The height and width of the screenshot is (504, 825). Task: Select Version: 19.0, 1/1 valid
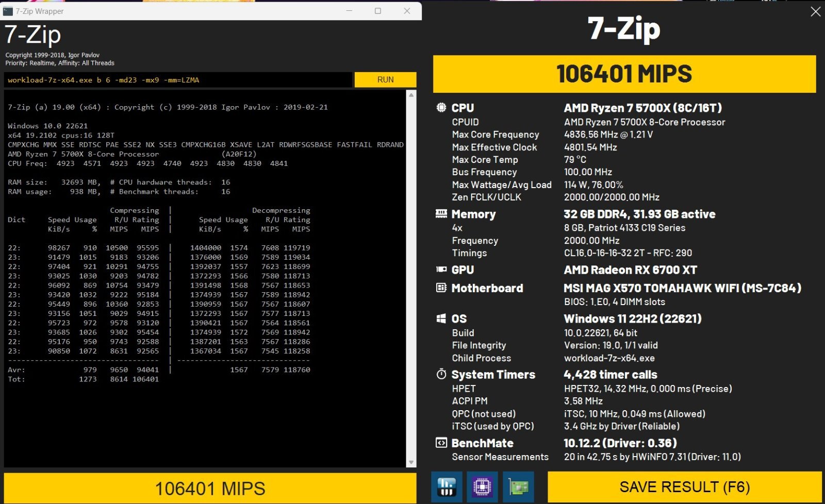610,345
